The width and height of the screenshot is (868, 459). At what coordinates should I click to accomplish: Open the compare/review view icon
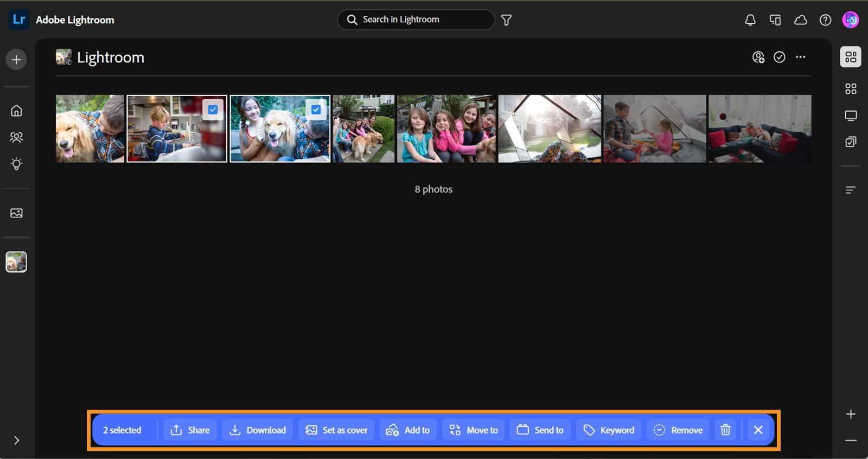click(x=851, y=142)
